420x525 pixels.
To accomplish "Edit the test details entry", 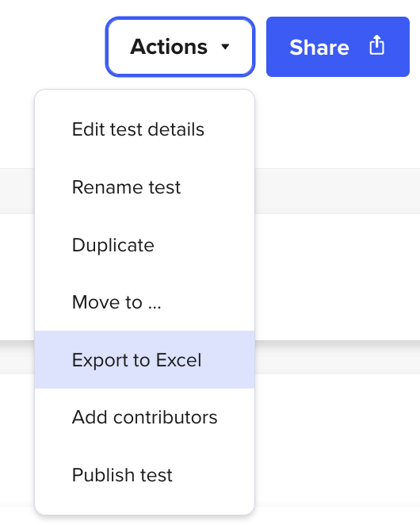I will point(144,129).
